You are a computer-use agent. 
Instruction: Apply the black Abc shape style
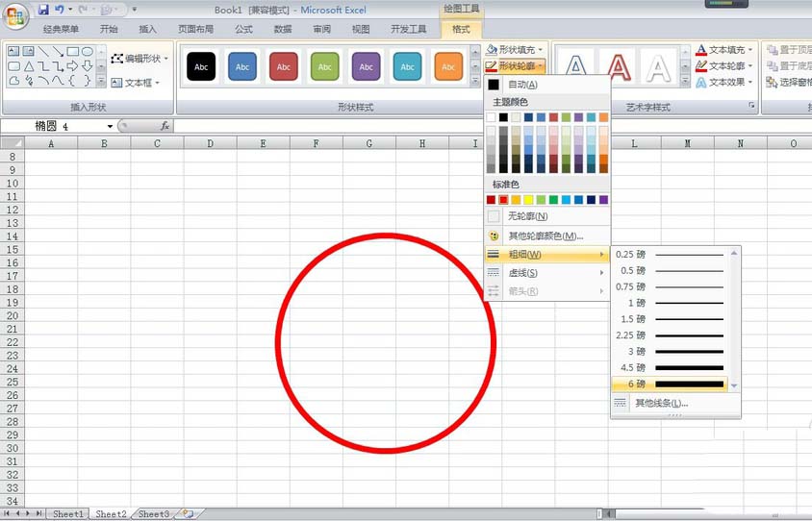[x=201, y=66]
